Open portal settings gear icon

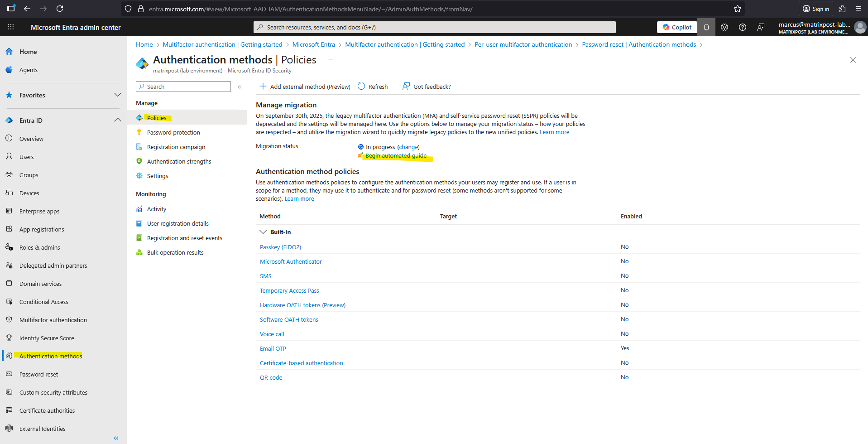[x=724, y=27]
